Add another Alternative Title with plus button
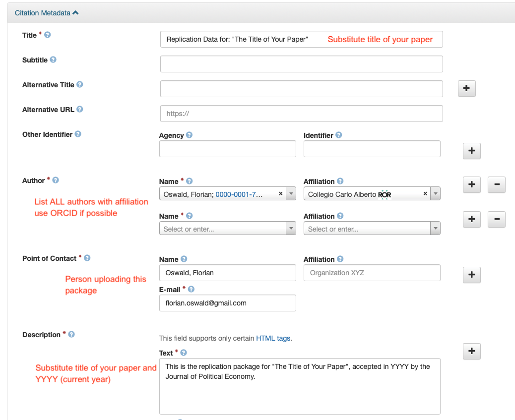The height and width of the screenshot is (420, 515). [466, 88]
